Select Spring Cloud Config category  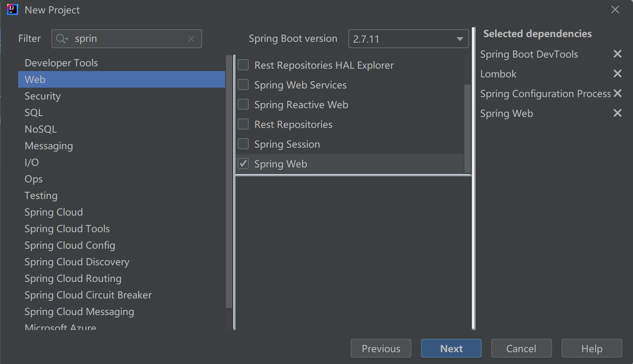click(122, 245)
